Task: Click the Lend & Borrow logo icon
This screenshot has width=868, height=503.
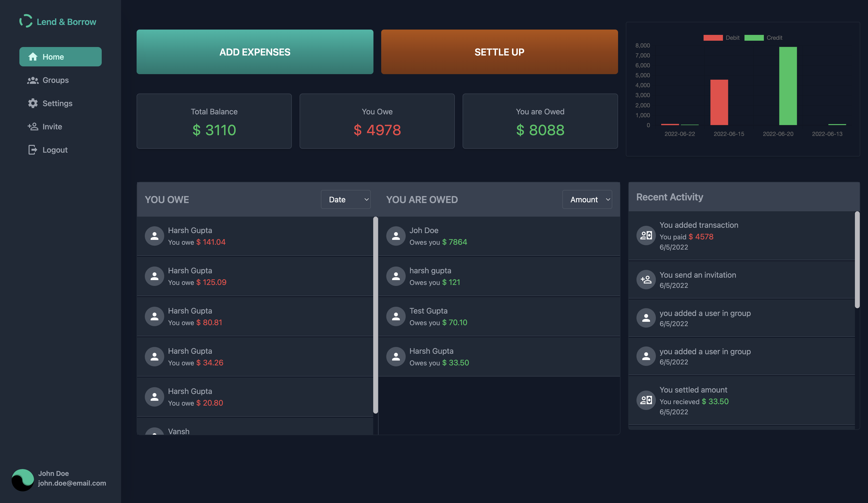Action: click(x=26, y=21)
